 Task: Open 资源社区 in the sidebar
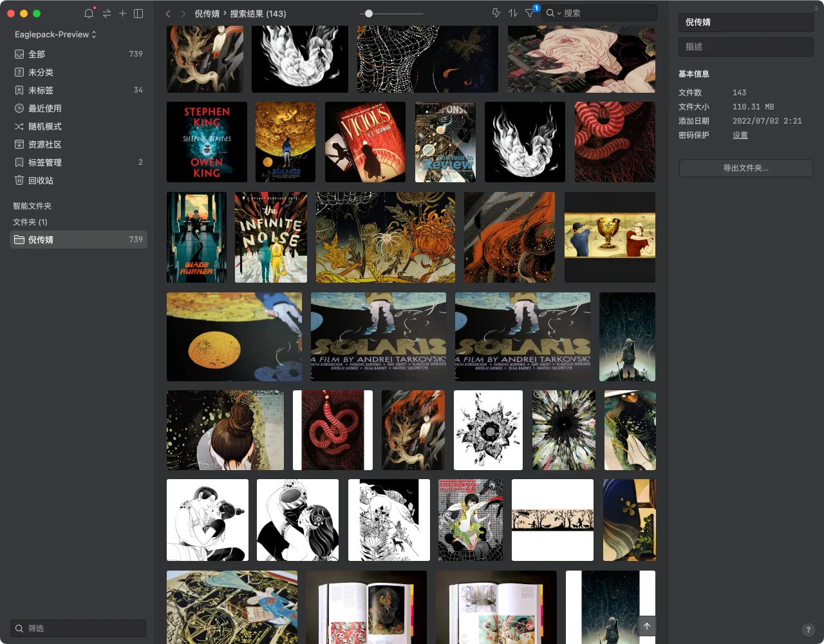79,144
